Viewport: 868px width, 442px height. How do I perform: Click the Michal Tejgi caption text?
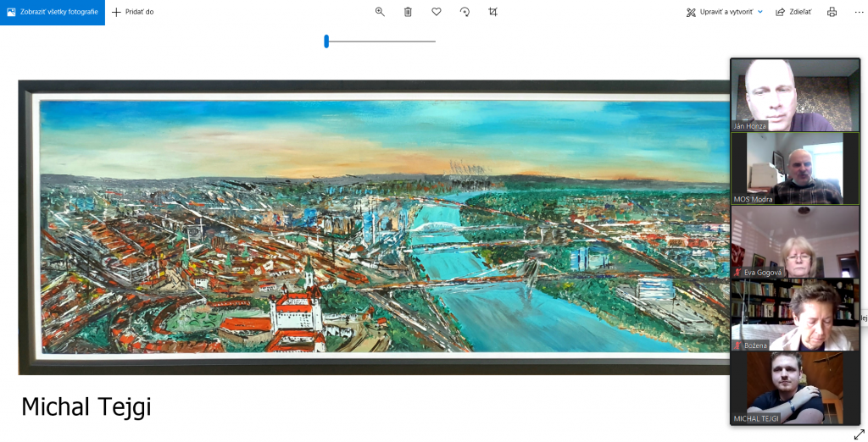point(86,406)
